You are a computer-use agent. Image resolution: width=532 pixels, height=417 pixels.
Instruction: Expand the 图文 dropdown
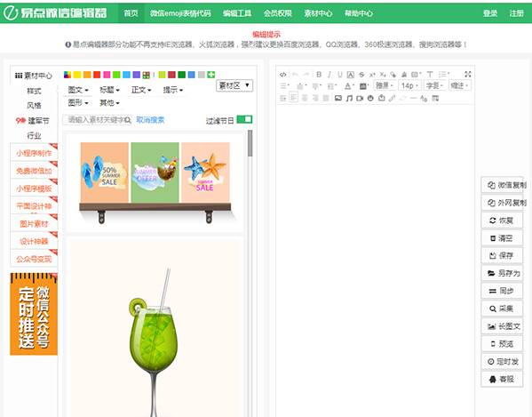pyautogui.click(x=78, y=90)
